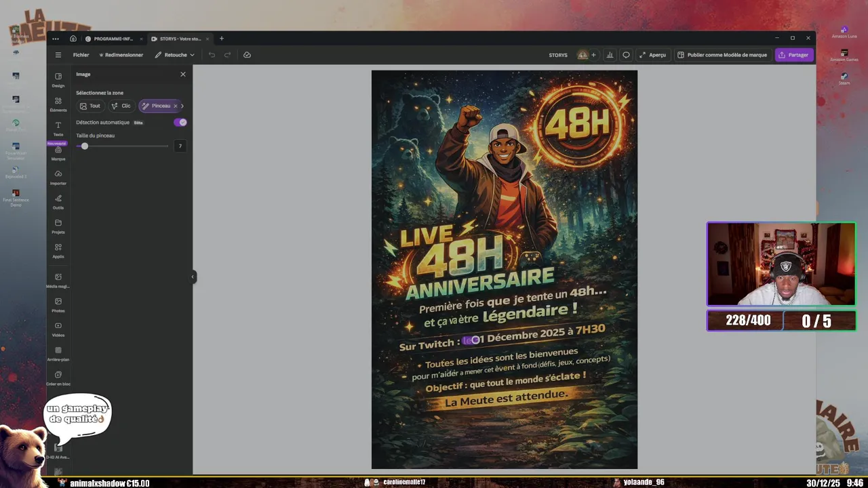Click the brush size value field 7

click(x=180, y=146)
